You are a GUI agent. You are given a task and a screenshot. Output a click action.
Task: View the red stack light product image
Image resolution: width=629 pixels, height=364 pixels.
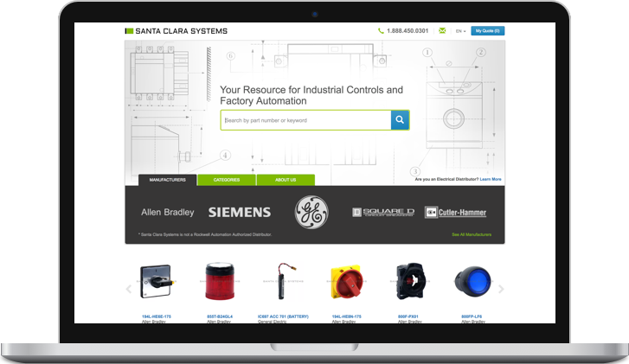220,281
